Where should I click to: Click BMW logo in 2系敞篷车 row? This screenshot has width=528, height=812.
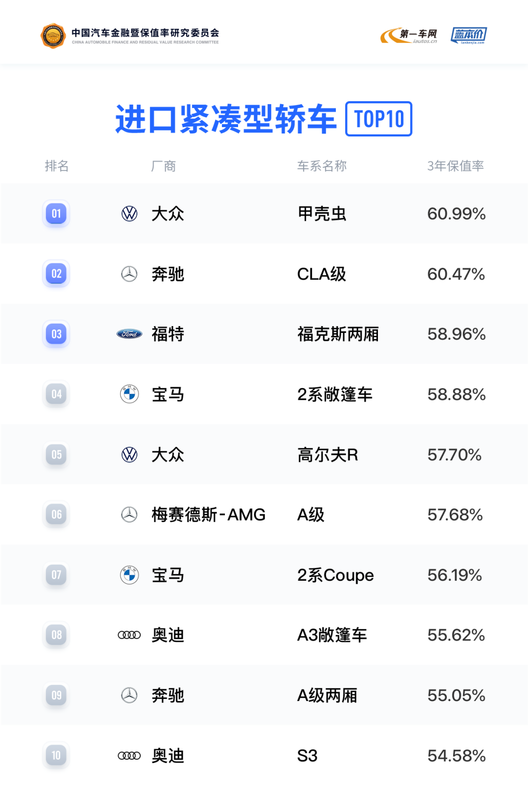point(129,394)
